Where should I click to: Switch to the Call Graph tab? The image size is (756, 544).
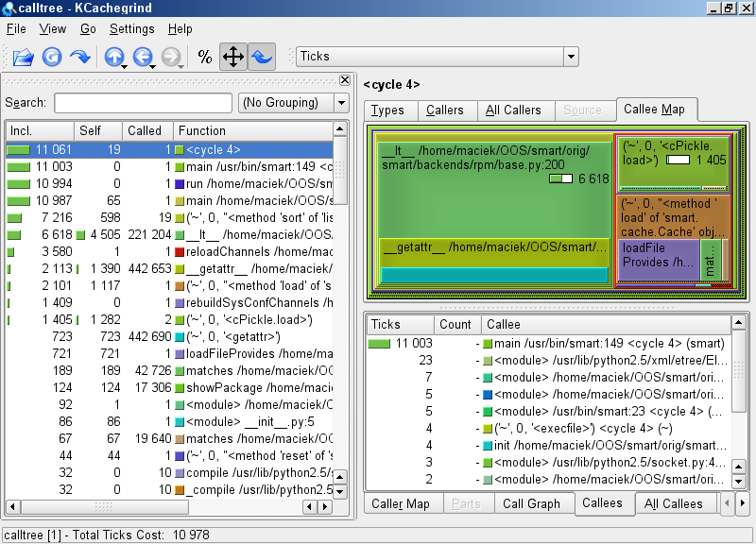coord(531,503)
